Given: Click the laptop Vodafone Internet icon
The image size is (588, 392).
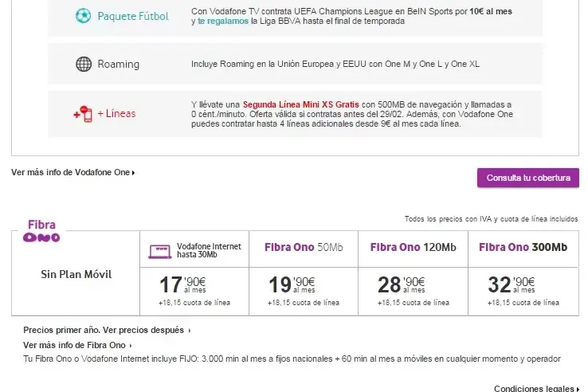Looking at the screenshot, I should tap(160, 250).
